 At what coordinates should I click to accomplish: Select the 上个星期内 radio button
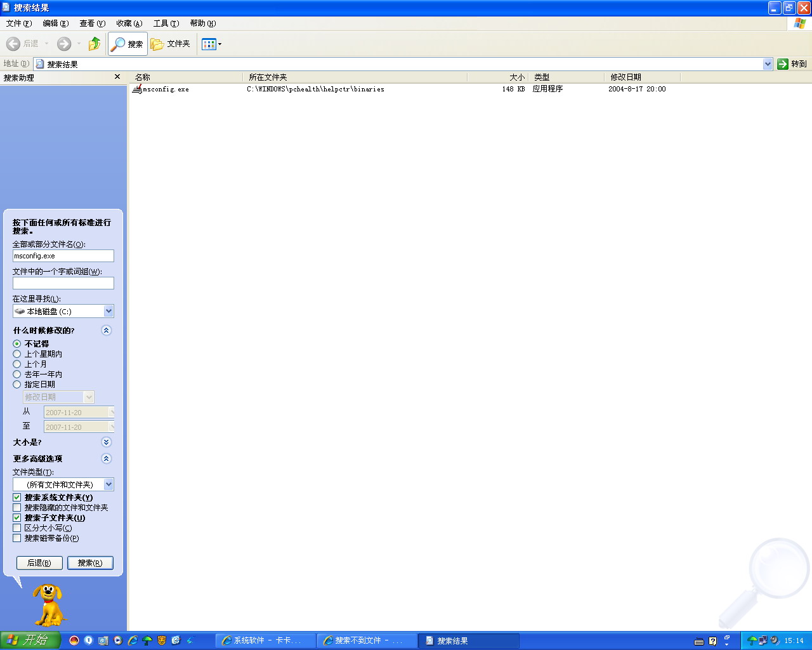17,354
